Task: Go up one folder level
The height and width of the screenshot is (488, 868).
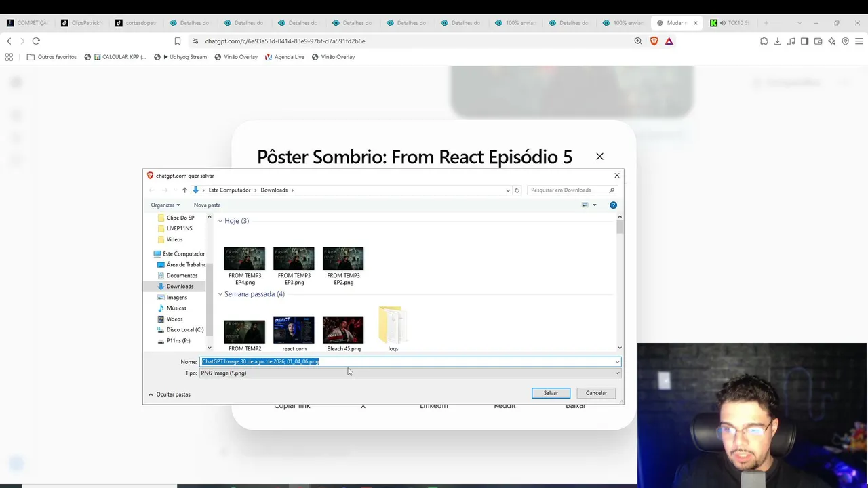Action: point(184,190)
